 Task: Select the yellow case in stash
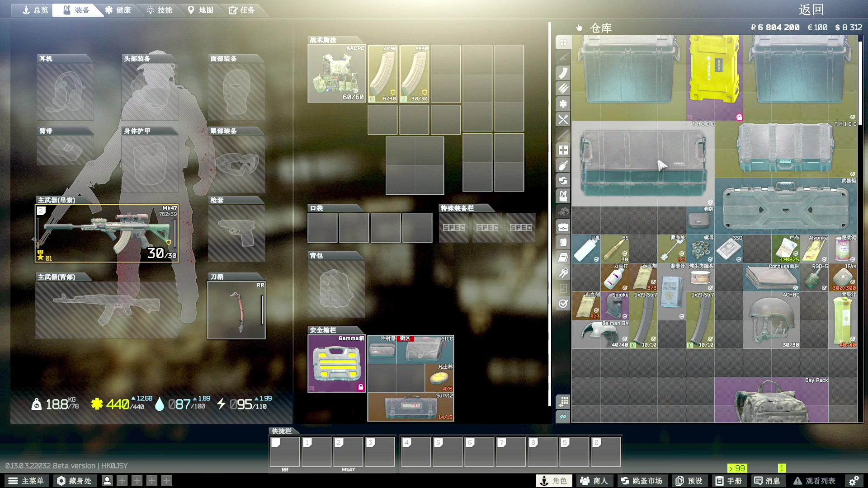(x=714, y=78)
